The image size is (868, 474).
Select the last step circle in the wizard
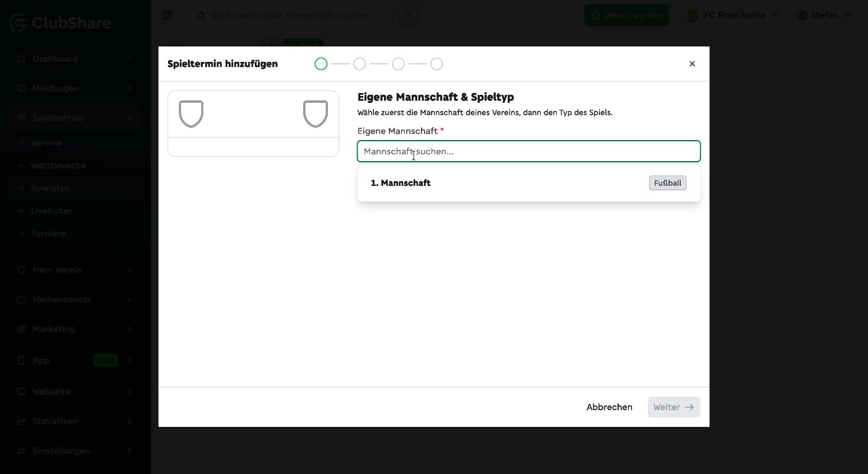436,64
